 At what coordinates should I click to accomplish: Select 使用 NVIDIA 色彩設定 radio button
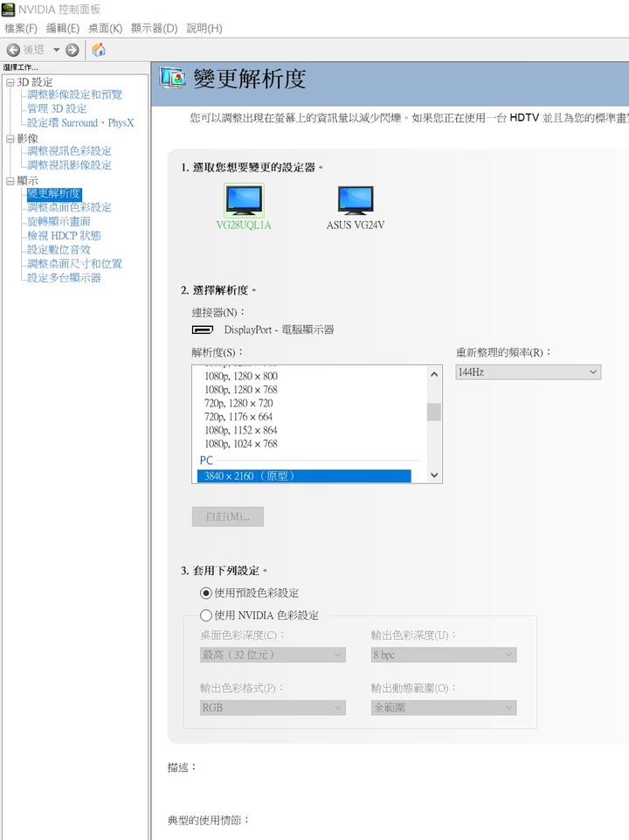(x=206, y=615)
